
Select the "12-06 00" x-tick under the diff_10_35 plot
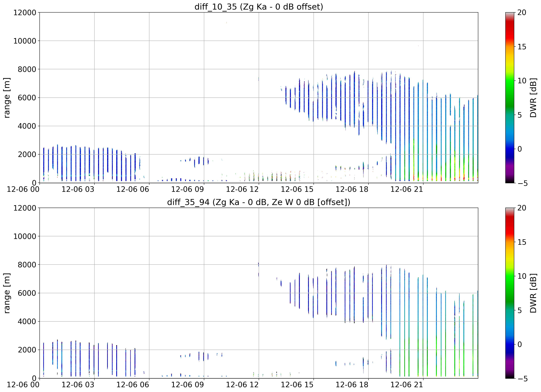click(23, 189)
